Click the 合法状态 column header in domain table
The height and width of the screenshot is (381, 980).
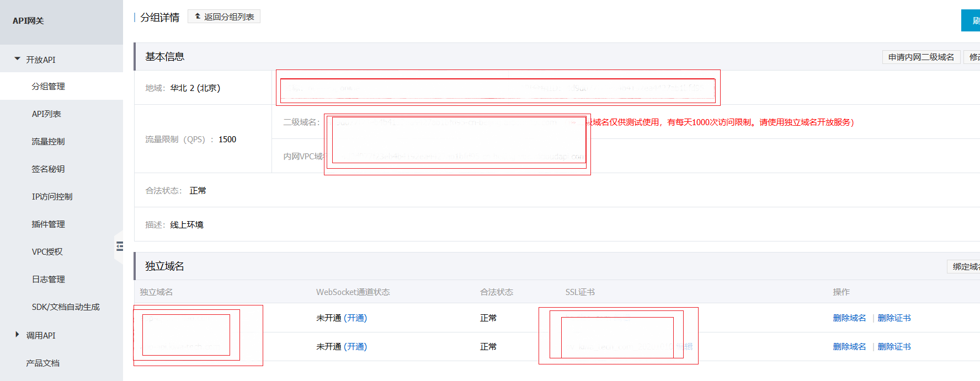pos(497,292)
